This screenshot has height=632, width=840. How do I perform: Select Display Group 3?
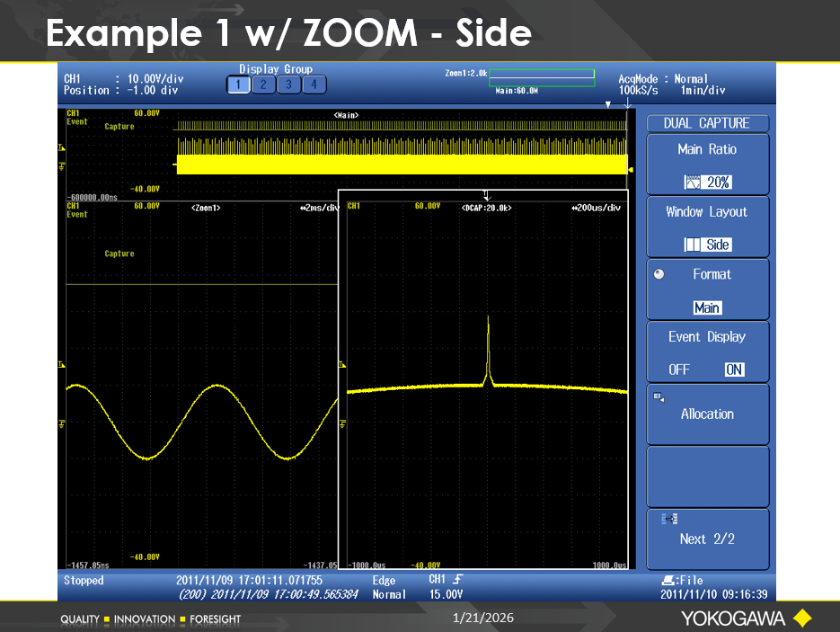click(288, 85)
